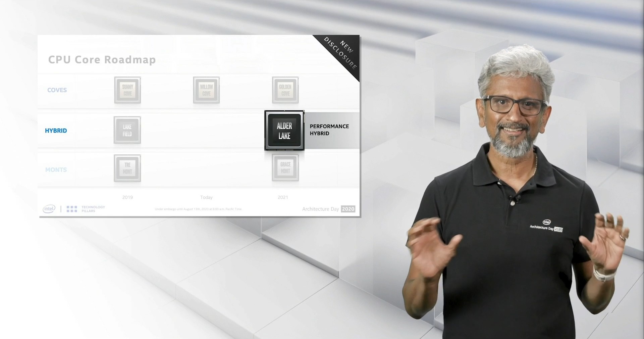644x339 pixels.
Task: Click the COVES row label
Action: 57,90
